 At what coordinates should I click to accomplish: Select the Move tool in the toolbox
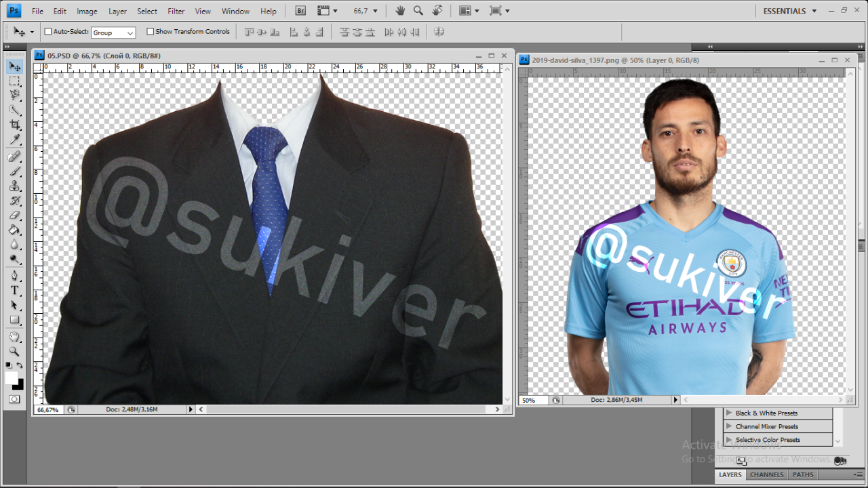click(x=14, y=66)
